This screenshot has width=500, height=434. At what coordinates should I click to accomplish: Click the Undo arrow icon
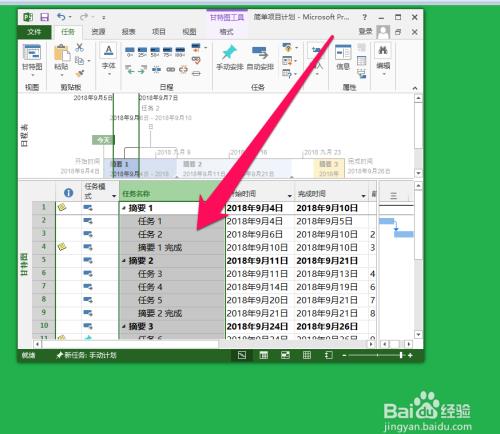pos(61,17)
